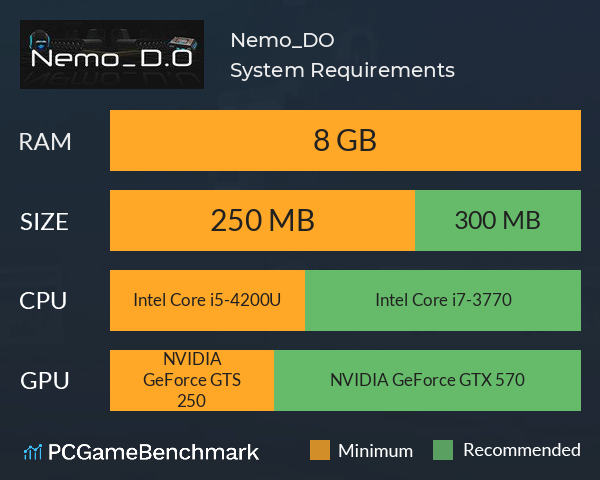Click the Nemo_D.O game logo thumbnail
Screen dimensions: 600x480
coord(112,54)
